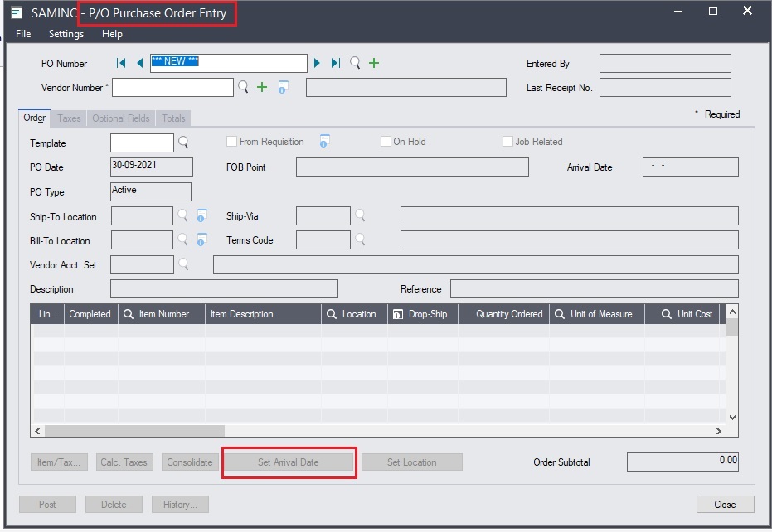Viewport: 772px width, 532px height.
Task: Check the From Requisition checkbox
Action: point(231,142)
